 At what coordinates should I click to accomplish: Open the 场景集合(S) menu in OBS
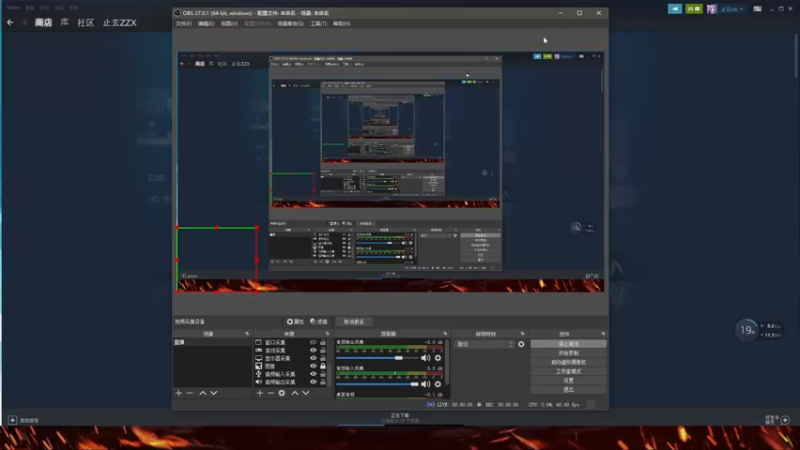(290, 23)
